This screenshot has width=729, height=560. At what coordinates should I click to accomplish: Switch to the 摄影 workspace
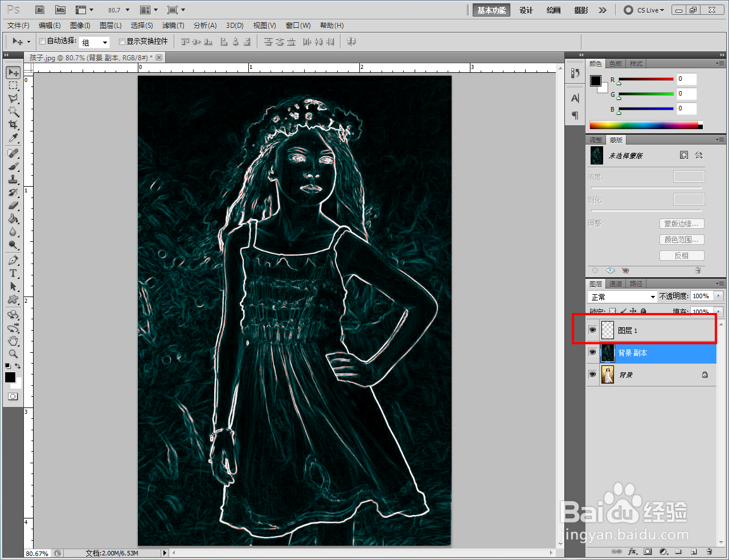point(581,10)
